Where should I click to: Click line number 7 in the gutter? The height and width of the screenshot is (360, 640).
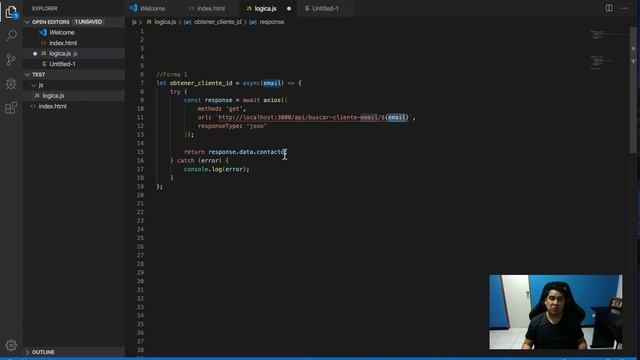pyautogui.click(x=142, y=83)
